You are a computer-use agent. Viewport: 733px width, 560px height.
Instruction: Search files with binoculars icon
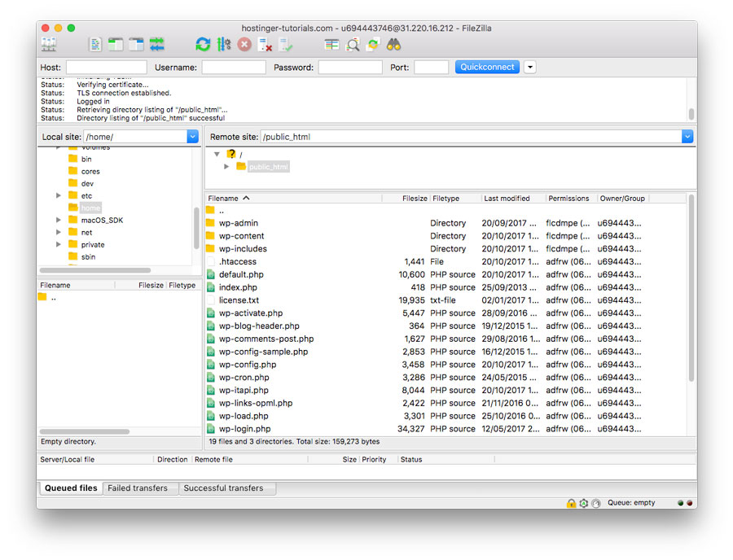click(393, 45)
